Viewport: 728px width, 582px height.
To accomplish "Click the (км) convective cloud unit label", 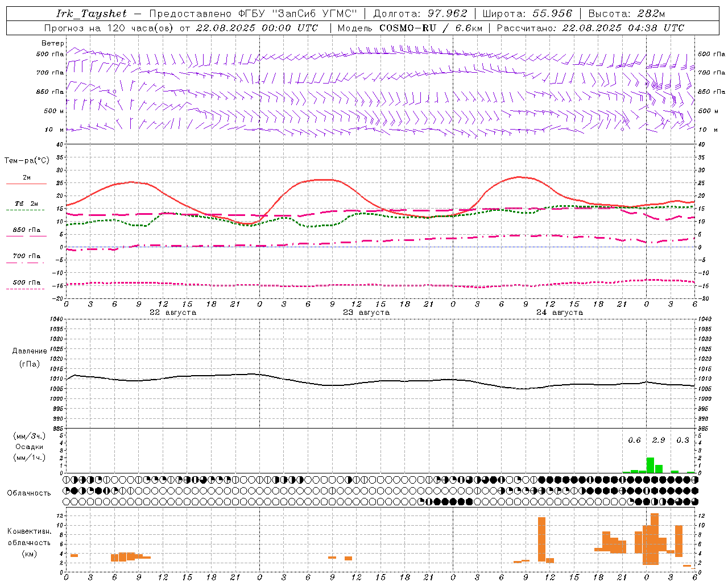I will click(29, 554).
